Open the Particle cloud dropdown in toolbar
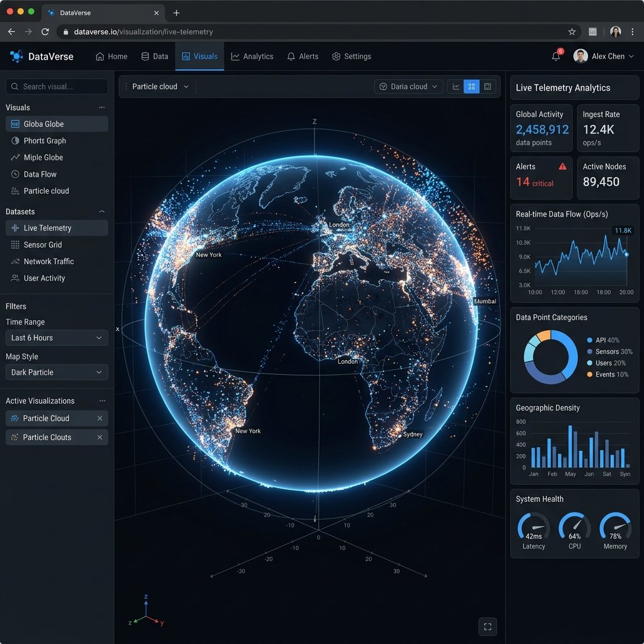644x644 pixels. [160, 87]
